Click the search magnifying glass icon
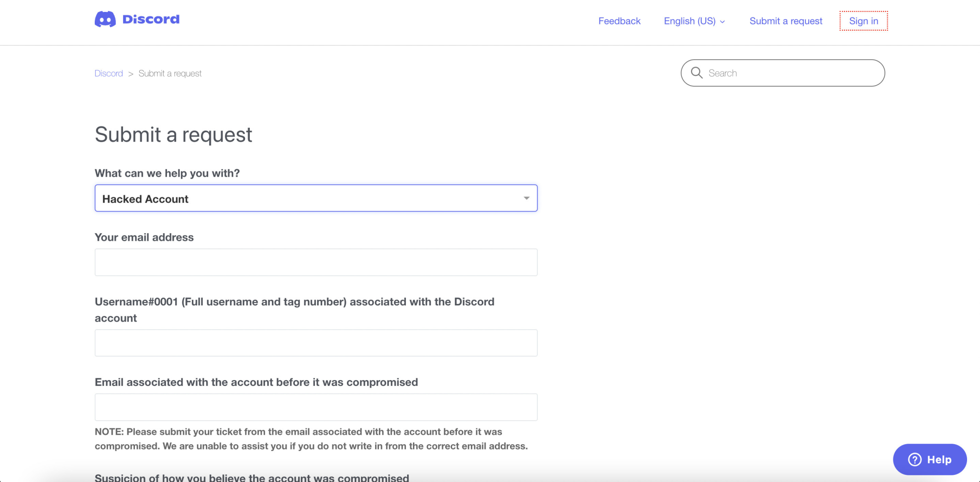Screen dimensions: 980x482 click(x=697, y=73)
